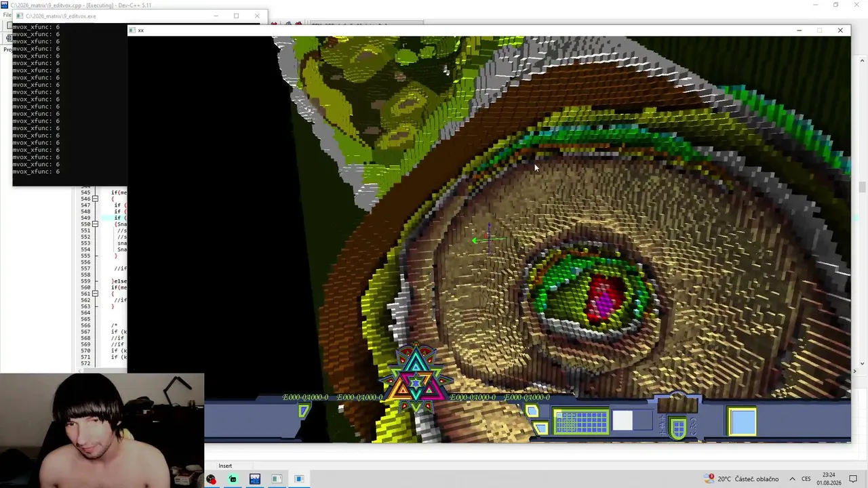Click the xx window title icon
The width and height of the screenshot is (868, 488).
[x=133, y=30]
